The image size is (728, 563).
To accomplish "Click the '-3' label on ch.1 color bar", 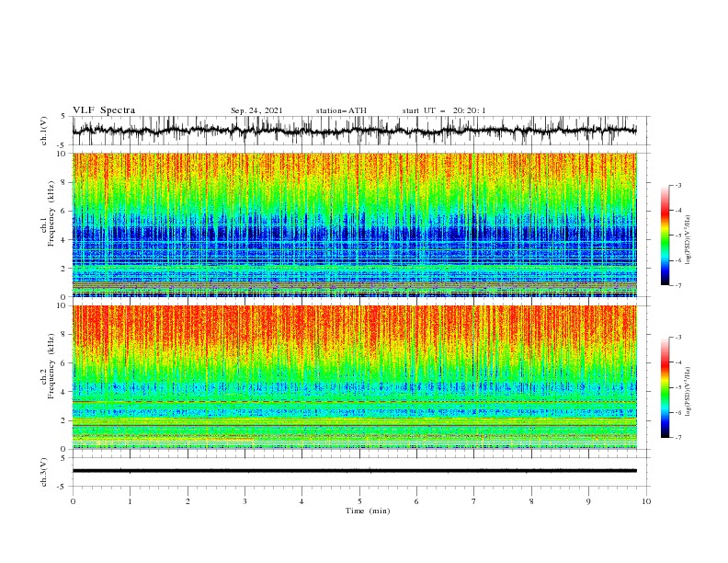I will [x=677, y=185].
